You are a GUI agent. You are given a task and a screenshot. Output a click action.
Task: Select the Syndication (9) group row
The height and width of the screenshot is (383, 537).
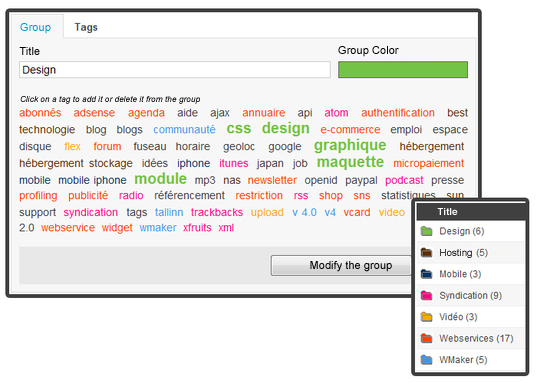coord(471,296)
